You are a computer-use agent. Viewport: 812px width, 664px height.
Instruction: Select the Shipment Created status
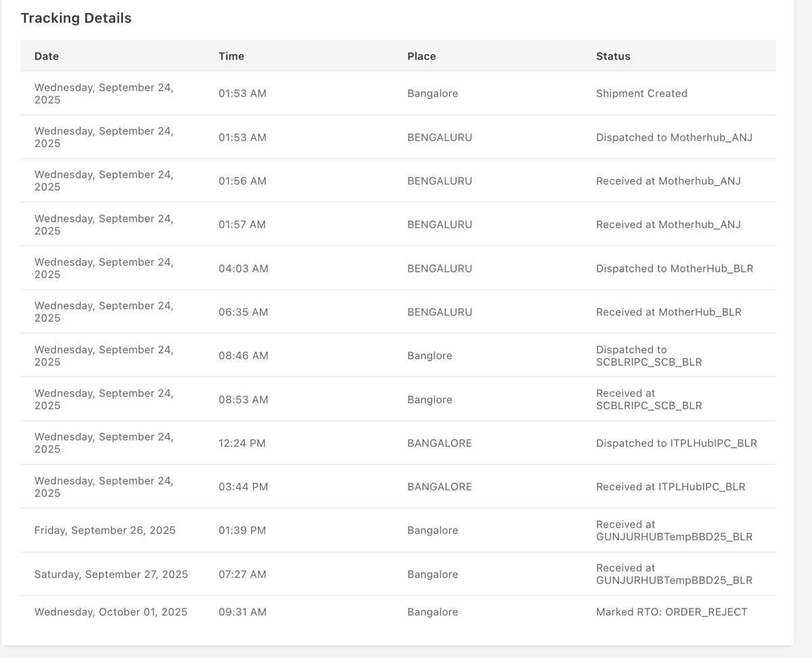point(641,93)
